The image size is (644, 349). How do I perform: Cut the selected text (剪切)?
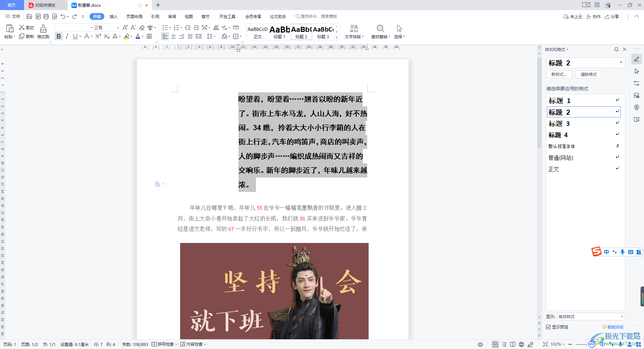[x=26, y=28]
